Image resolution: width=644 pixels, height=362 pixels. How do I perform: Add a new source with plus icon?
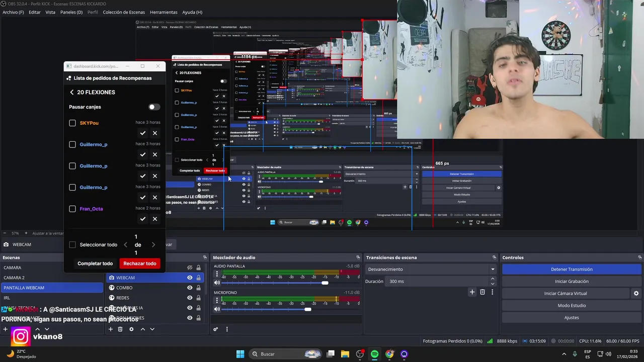click(111, 329)
